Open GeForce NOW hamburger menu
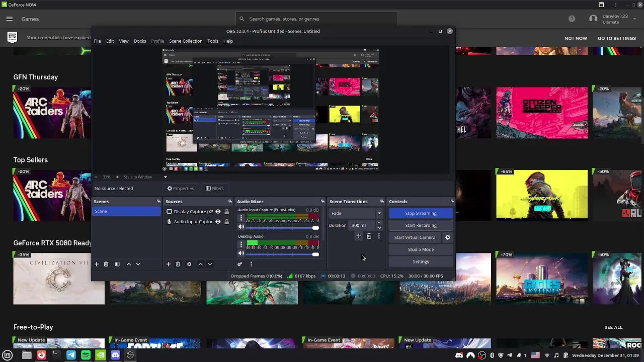Image resolution: width=644 pixels, height=362 pixels. coord(9,19)
